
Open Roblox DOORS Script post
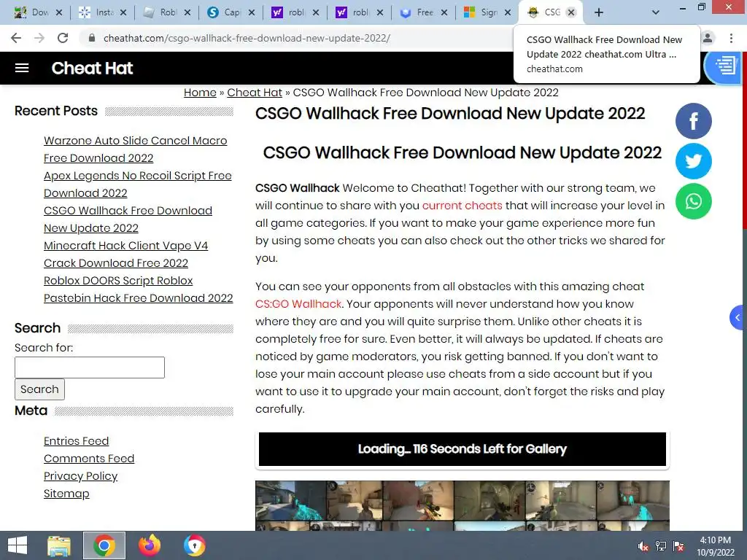[x=138, y=289]
